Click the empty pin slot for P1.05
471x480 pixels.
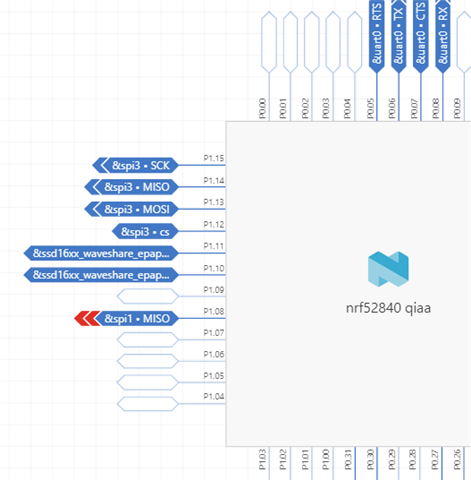[x=148, y=383]
